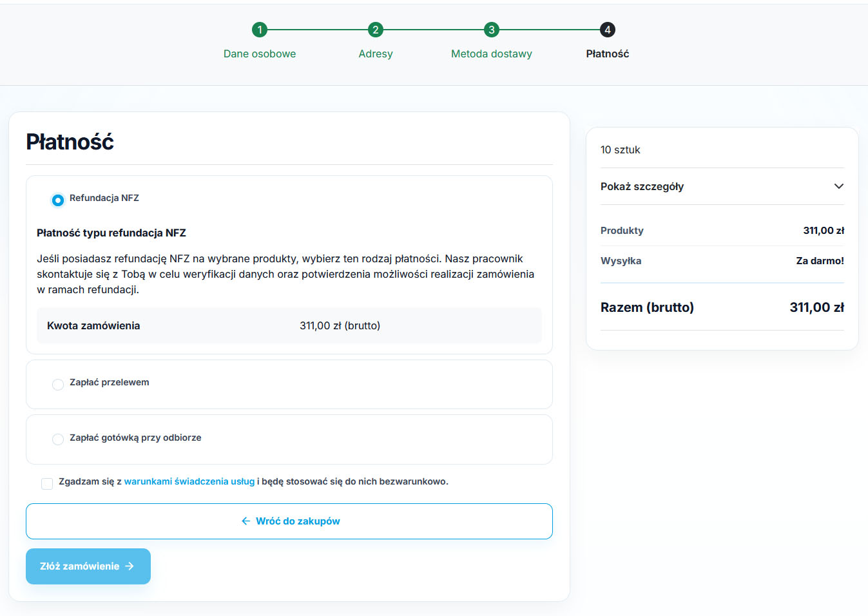Click the Płatność step label in stepper
This screenshot has height=616, width=868.
pos(608,54)
